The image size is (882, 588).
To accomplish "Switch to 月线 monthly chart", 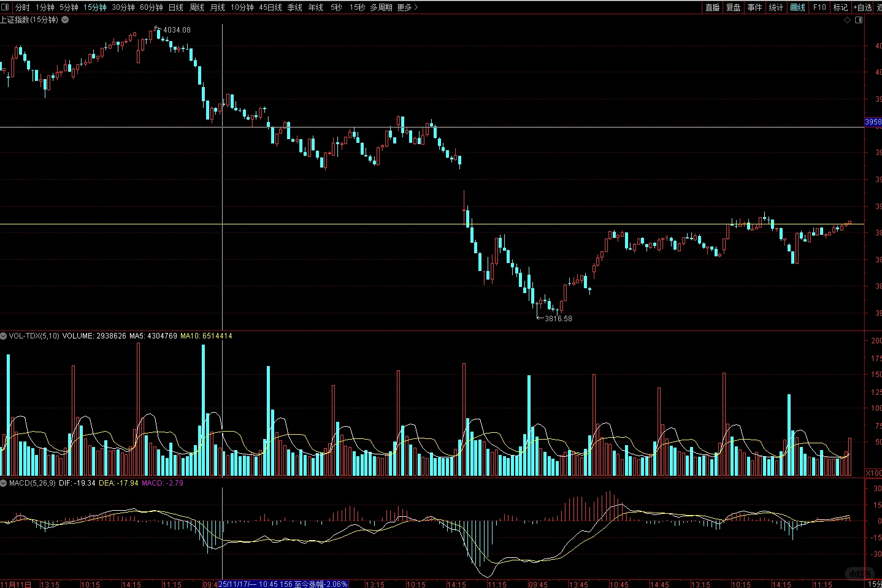I will coord(218,7).
